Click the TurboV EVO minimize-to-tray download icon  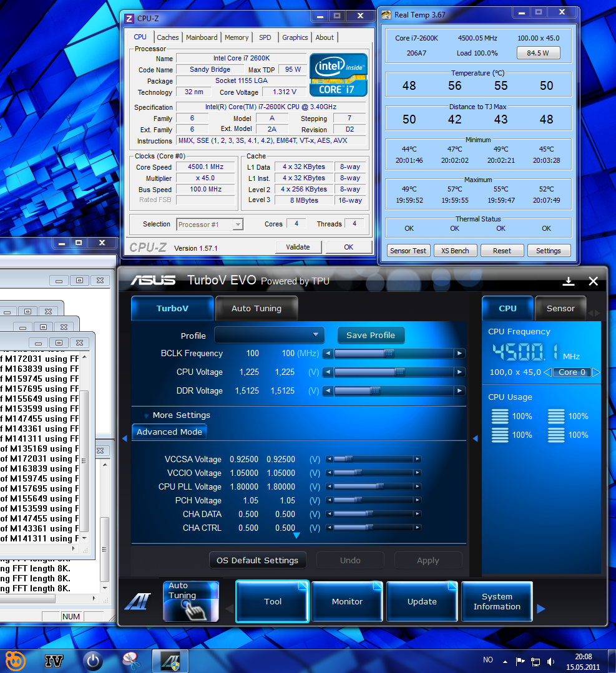pyautogui.click(x=569, y=281)
